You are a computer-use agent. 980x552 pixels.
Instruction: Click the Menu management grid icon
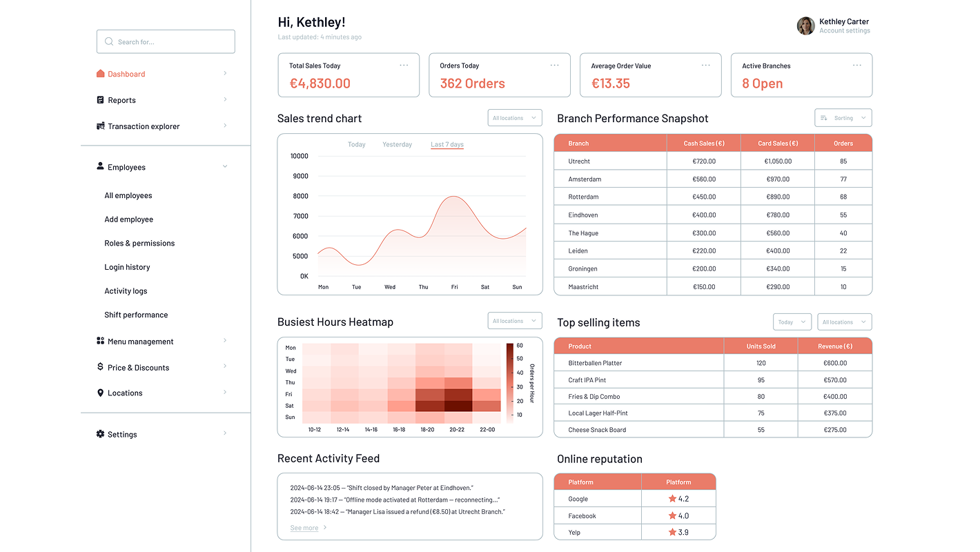click(x=100, y=341)
